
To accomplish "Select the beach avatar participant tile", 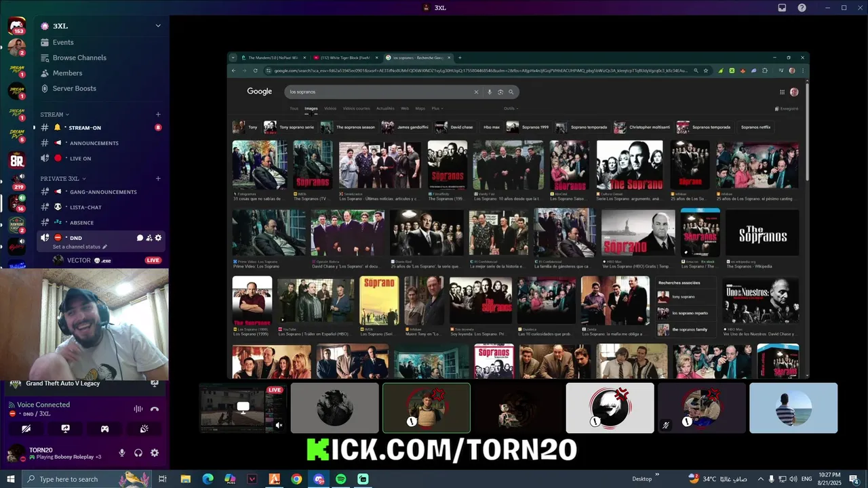I will [793, 408].
